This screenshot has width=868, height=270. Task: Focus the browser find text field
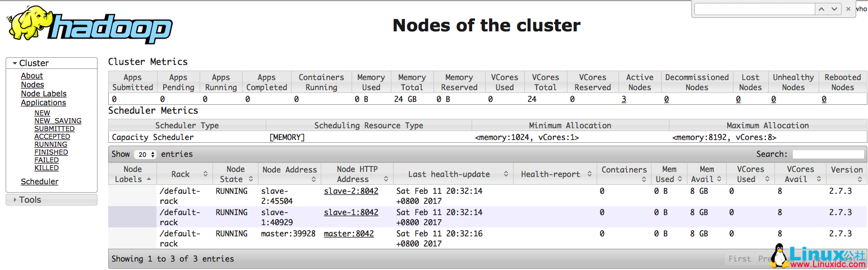754,9
